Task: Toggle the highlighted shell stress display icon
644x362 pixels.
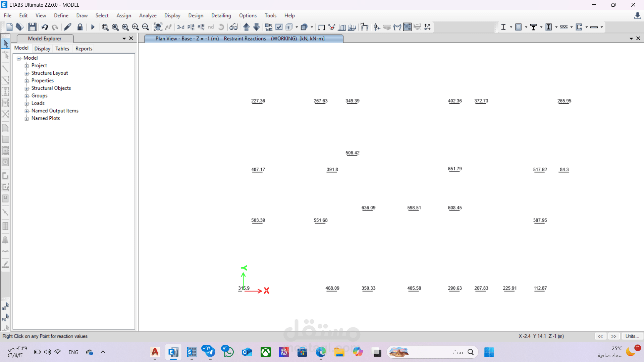Action: (x=407, y=27)
